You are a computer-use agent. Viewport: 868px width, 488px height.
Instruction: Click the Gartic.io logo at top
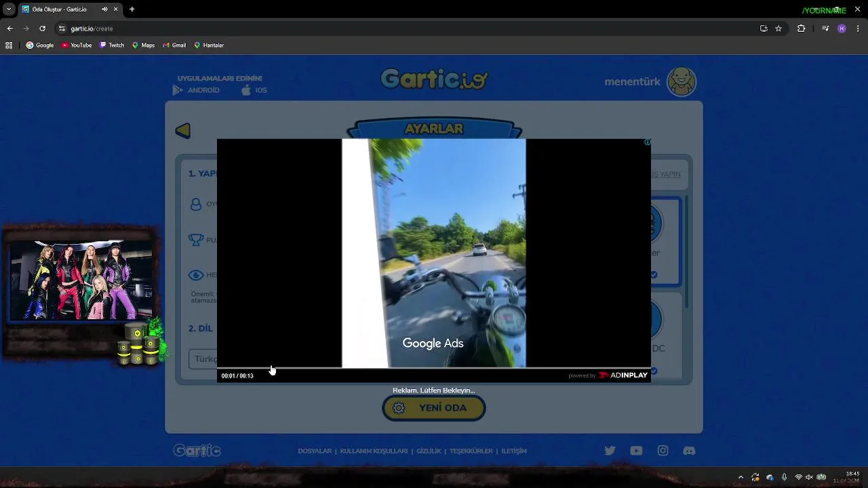(x=434, y=79)
